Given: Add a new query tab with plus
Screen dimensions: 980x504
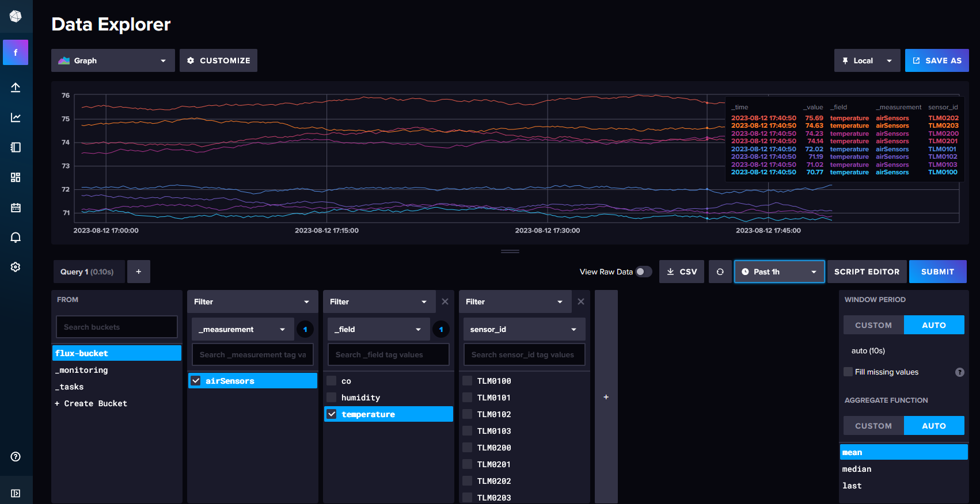Looking at the screenshot, I should (x=139, y=272).
